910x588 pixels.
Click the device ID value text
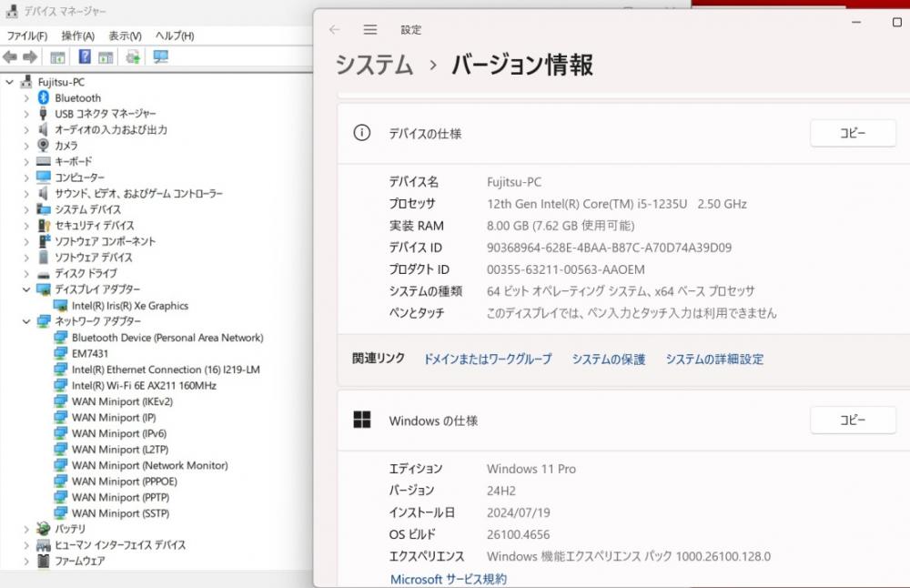(x=609, y=248)
